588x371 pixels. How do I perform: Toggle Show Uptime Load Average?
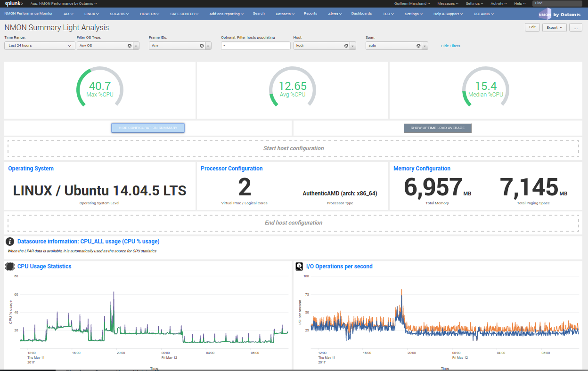coord(437,128)
